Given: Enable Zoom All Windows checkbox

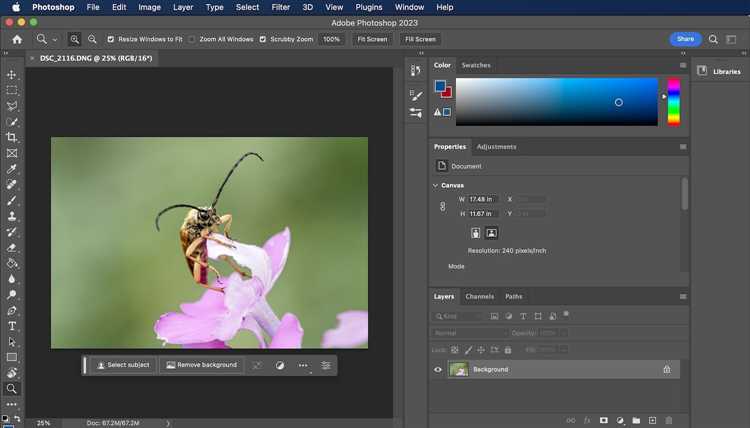Looking at the screenshot, I should coord(192,39).
